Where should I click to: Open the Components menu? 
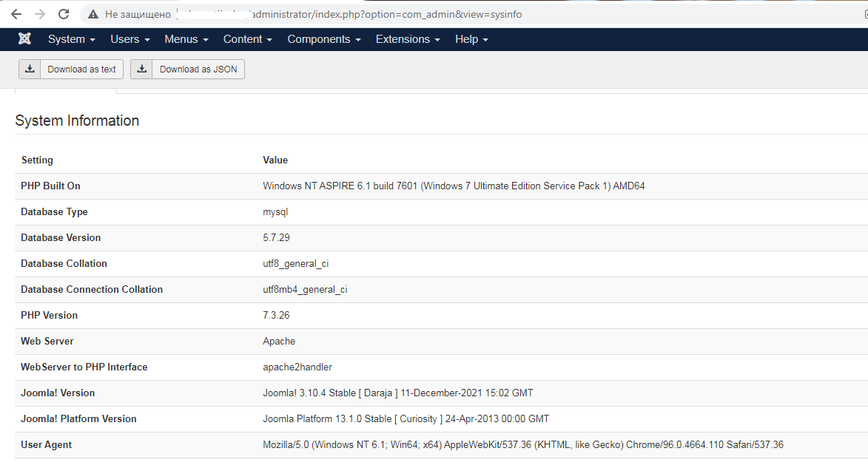pyautogui.click(x=324, y=39)
